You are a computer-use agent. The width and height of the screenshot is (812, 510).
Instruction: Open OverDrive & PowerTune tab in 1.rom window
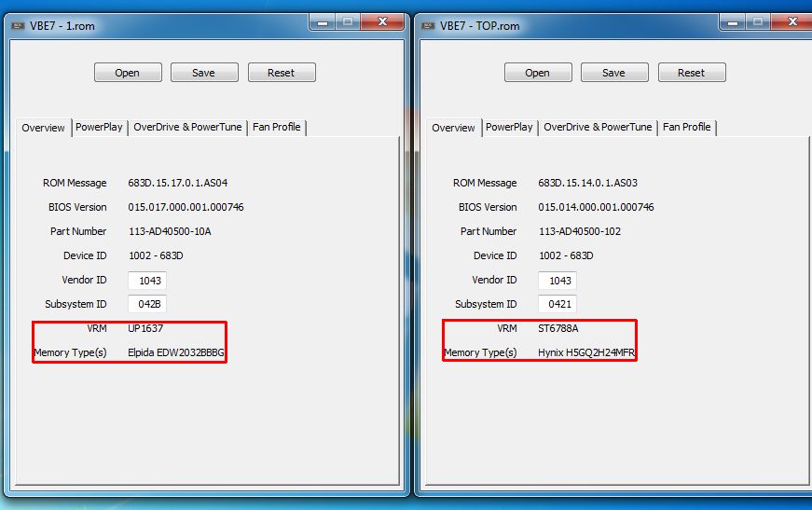187,127
